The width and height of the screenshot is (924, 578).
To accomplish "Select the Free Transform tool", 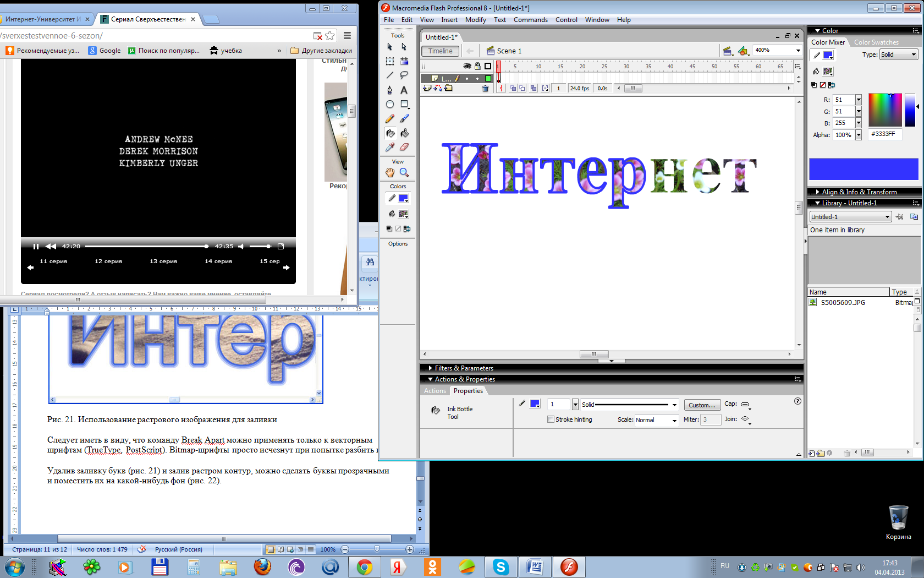I will (x=390, y=61).
